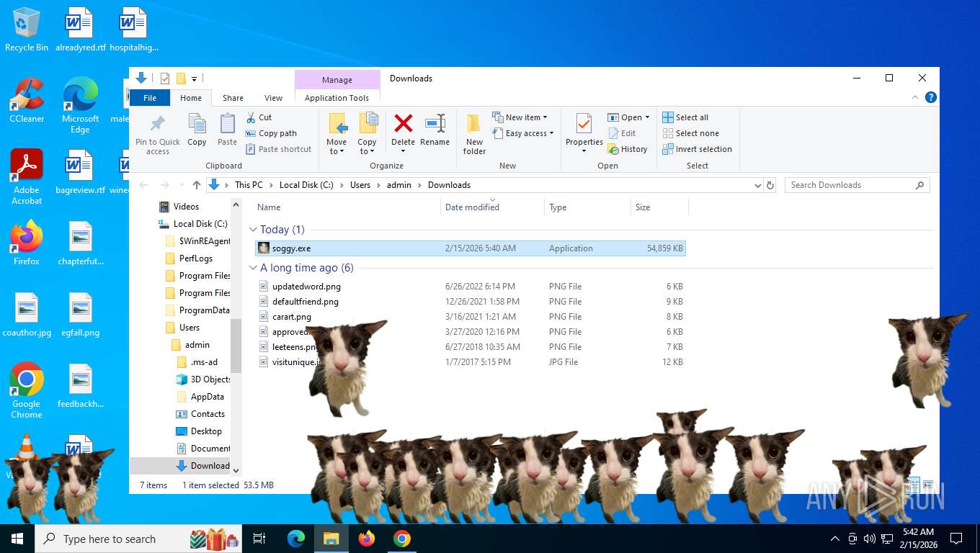Open the recent locations dropdown arrow
The width and height of the screenshot is (980, 553).
click(181, 185)
